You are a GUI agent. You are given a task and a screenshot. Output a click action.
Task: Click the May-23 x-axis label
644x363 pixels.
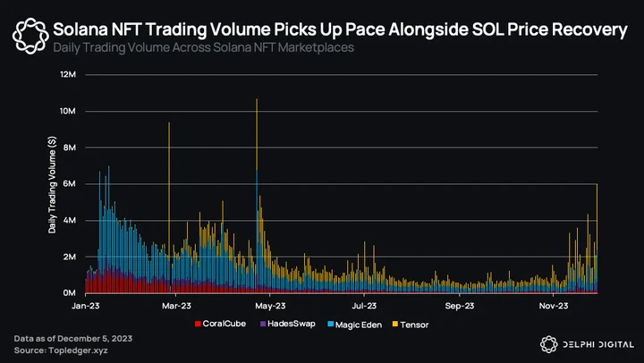[270, 306]
